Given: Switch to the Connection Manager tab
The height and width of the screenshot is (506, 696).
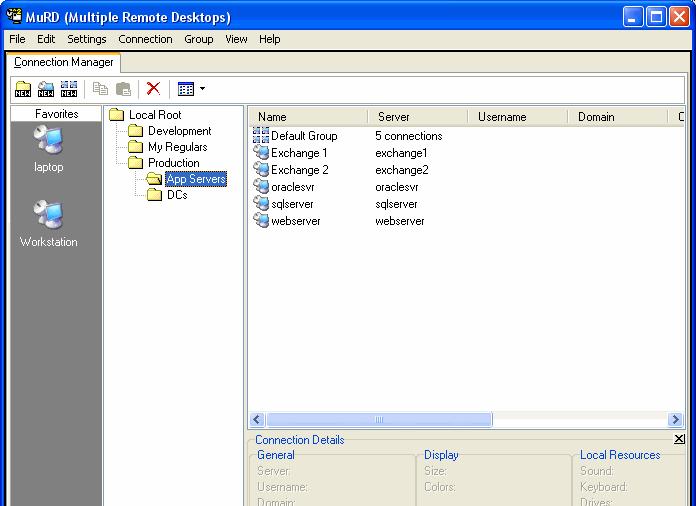Looking at the screenshot, I should coord(63,62).
